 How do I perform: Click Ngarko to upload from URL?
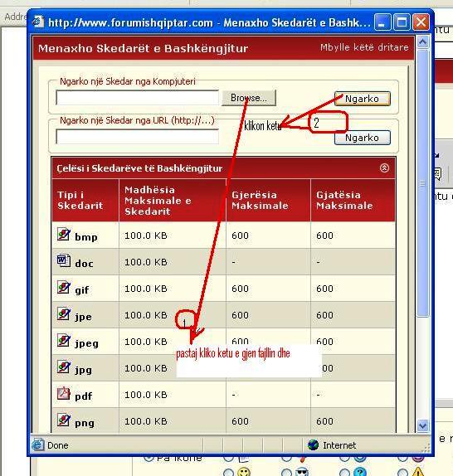[363, 138]
